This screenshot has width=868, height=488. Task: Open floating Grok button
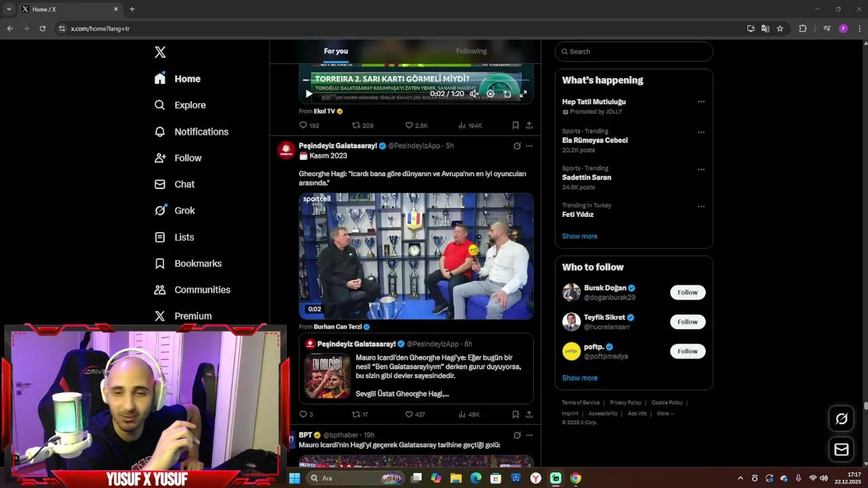click(x=842, y=419)
